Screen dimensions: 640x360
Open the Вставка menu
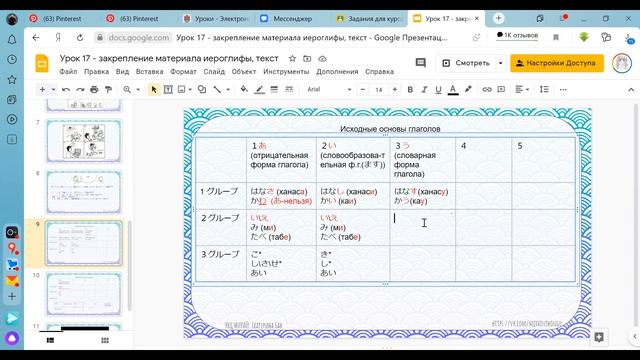tap(149, 71)
